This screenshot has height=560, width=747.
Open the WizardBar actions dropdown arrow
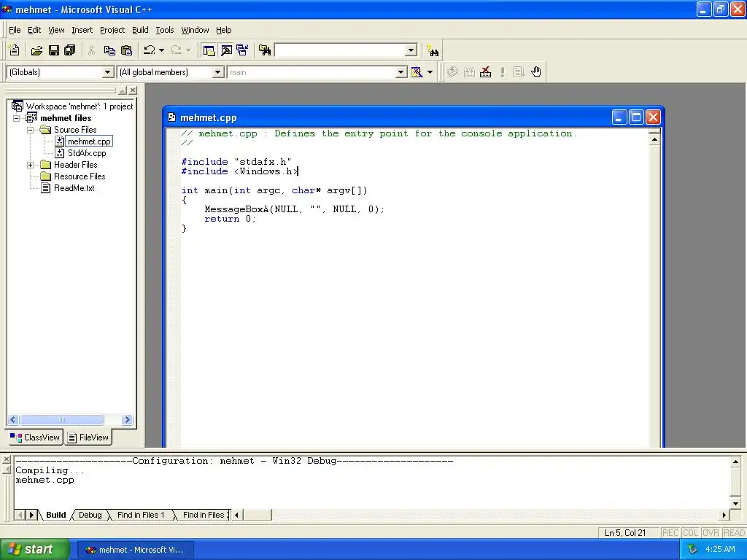430,72
